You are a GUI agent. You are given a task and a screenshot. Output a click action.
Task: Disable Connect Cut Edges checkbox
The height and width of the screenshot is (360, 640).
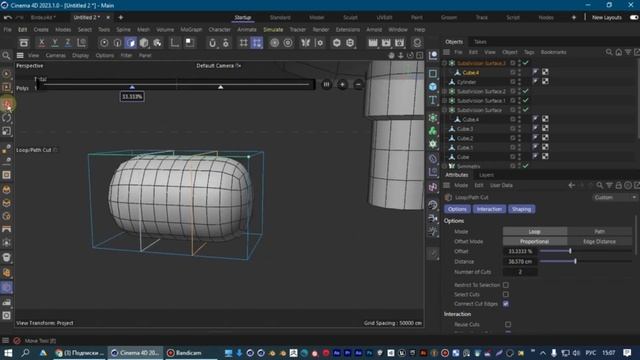[x=506, y=304]
